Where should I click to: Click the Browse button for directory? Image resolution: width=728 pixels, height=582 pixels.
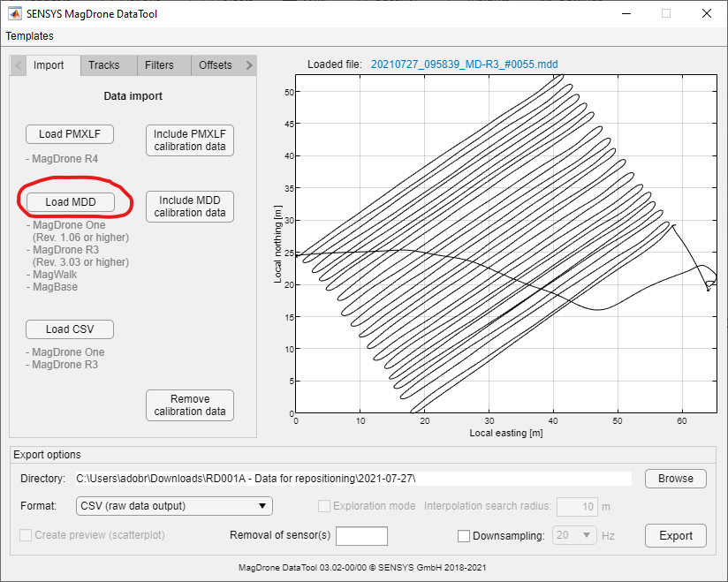(x=676, y=479)
